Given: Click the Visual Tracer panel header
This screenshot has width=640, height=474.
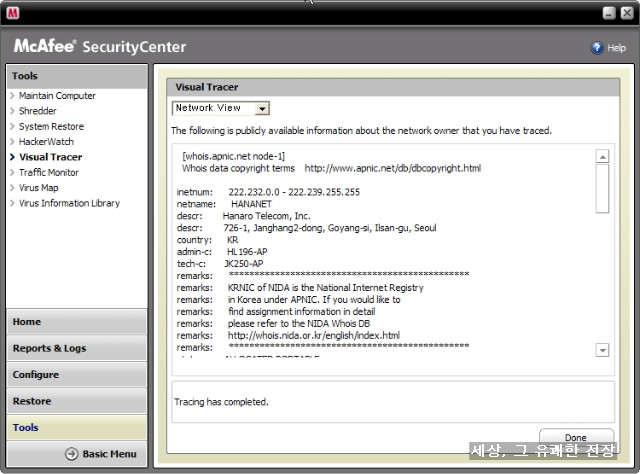Looking at the screenshot, I should pos(393,87).
